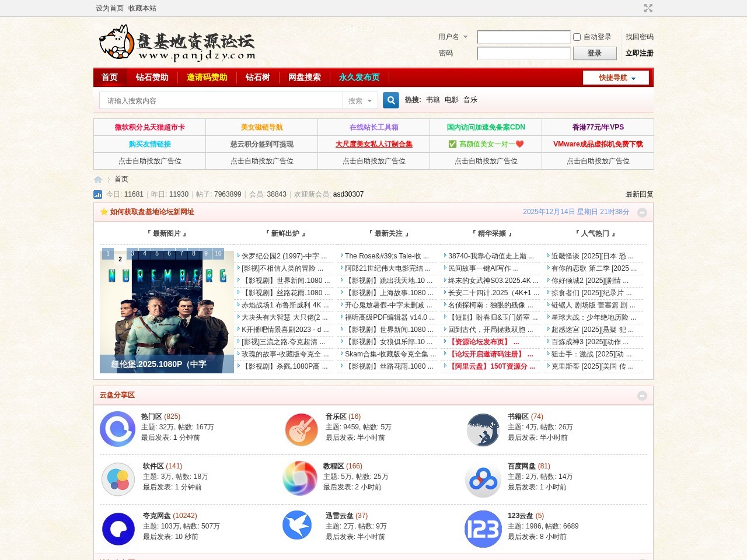Select the 人气热门 tab

596,233
